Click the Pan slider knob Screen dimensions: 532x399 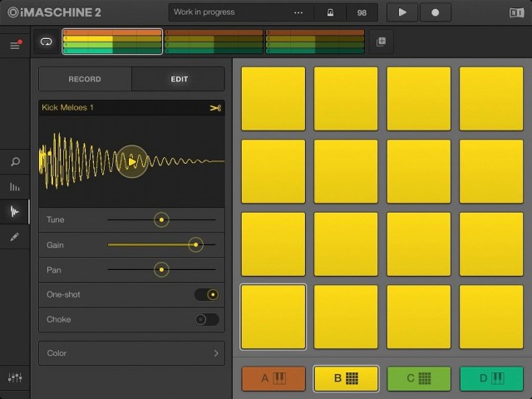coord(161,269)
